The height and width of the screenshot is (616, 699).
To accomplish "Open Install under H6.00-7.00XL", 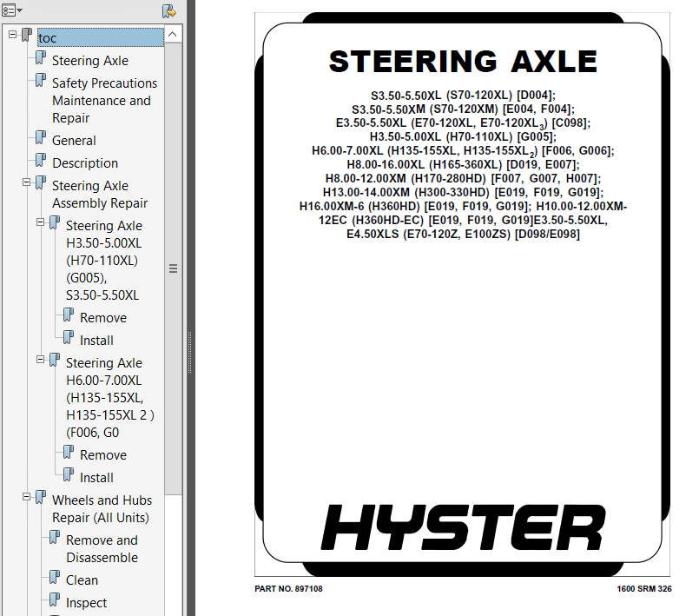I will tap(96, 478).
